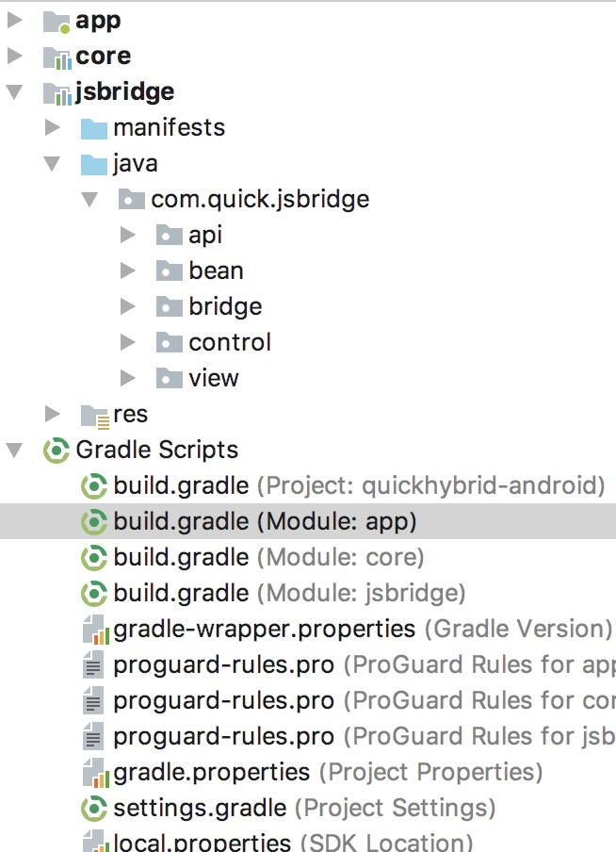Expand the app module node
Screen dimensions: 616x852
tap(15, 20)
